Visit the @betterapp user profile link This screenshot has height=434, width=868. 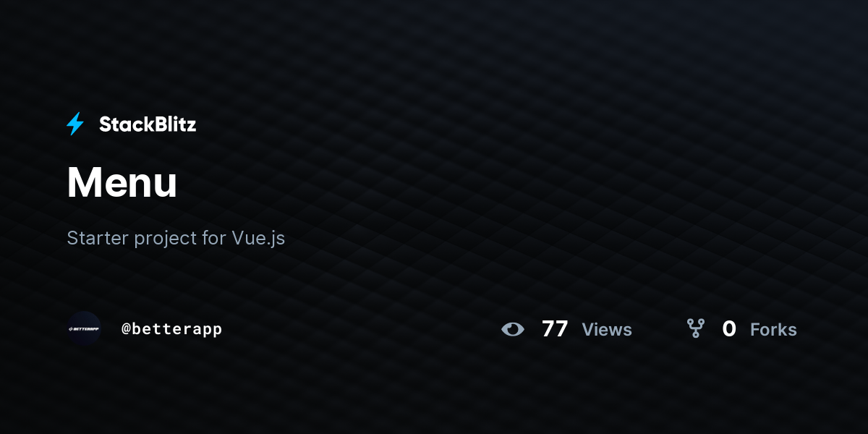(x=171, y=329)
